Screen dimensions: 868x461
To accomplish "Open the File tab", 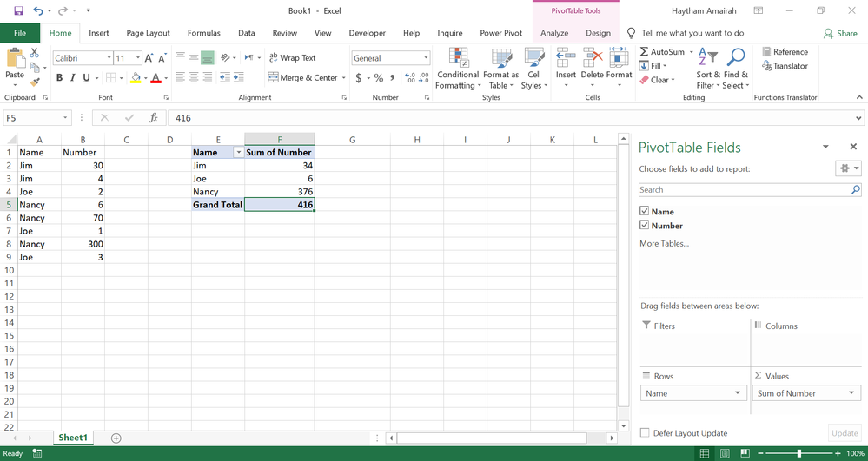I will tap(20, 33).
